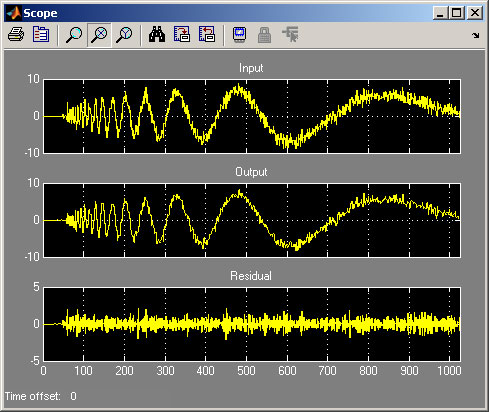Save current axes settings icon
Screen dimensions: 489x412
[x=182, y=34]
